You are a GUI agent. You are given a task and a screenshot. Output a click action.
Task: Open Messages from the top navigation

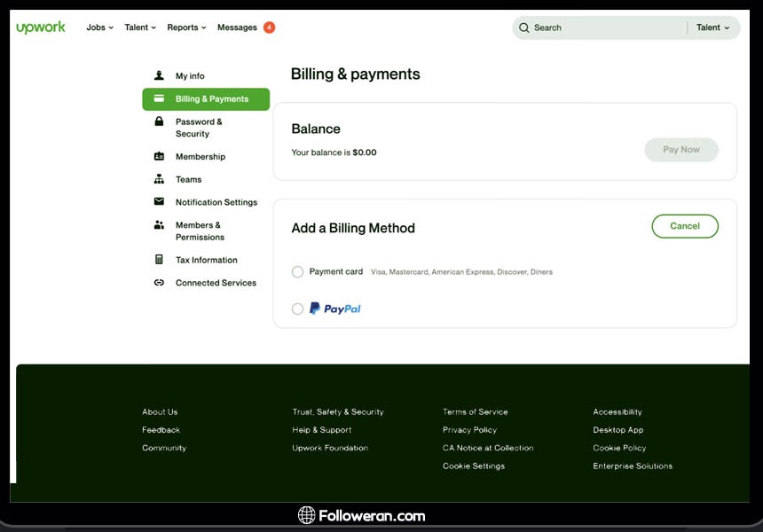(237, 27)
